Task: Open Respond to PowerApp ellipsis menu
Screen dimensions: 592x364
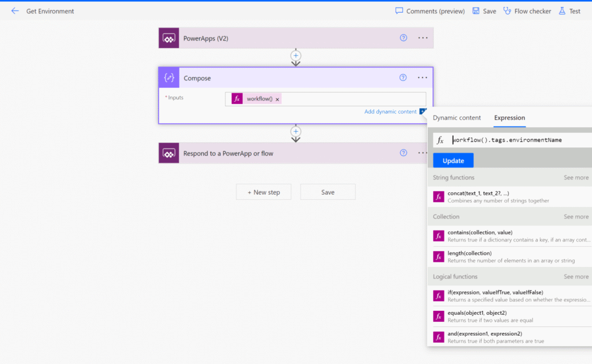Action: click(x=423, y=153)
